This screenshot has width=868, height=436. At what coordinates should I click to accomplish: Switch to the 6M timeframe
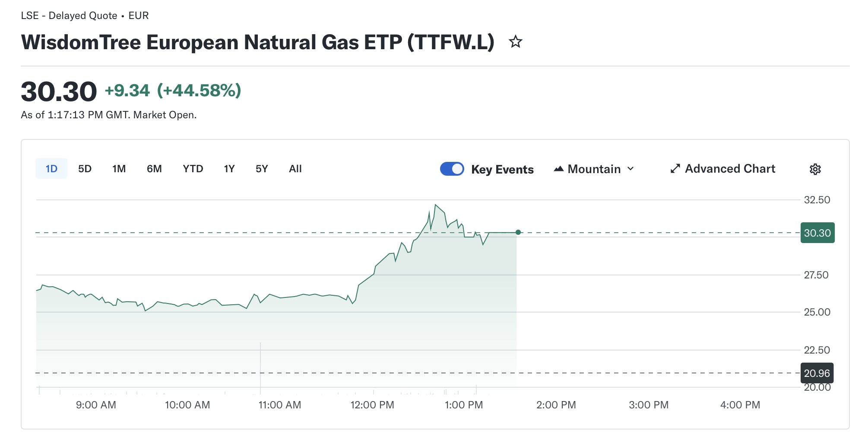click(x=154, y=169)
